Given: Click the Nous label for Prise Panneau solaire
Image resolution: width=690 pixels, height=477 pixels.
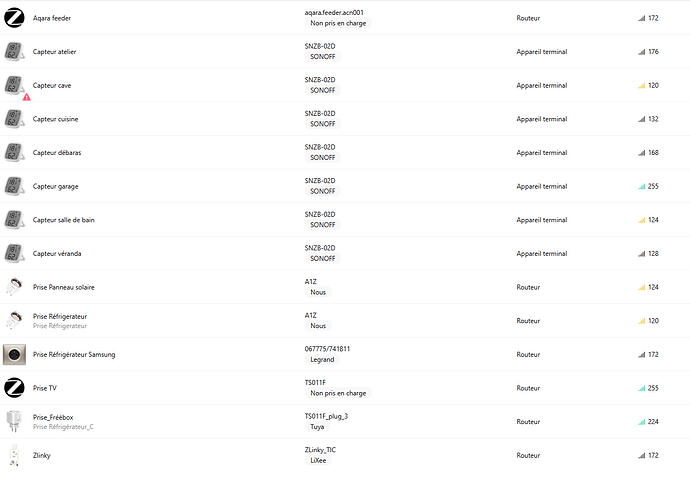Looking at the screenshot, I should 318,292.
